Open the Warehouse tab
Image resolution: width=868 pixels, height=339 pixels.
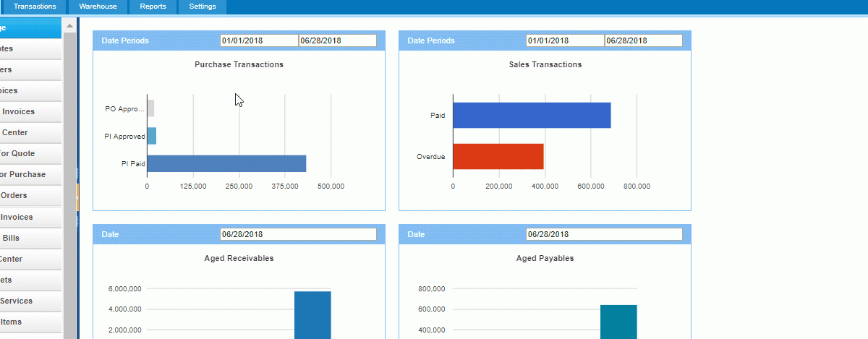coord(98,7)
